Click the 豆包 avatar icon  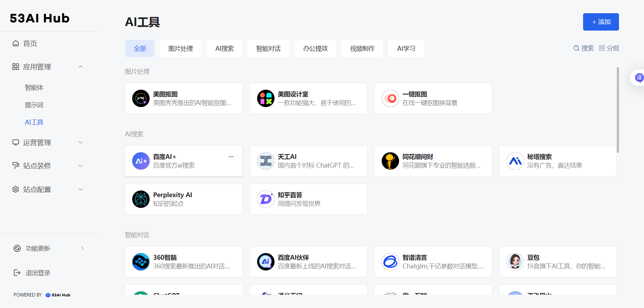[515, 262]
